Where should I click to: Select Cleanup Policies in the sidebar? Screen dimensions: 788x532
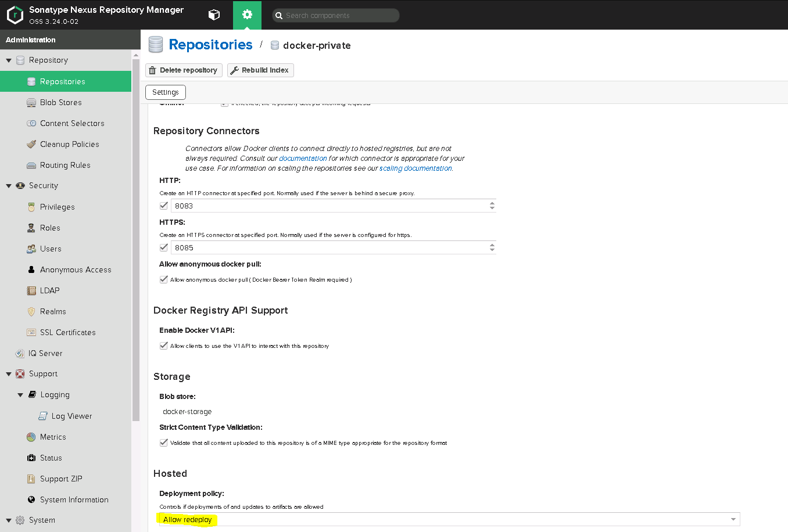click(66, 144)
